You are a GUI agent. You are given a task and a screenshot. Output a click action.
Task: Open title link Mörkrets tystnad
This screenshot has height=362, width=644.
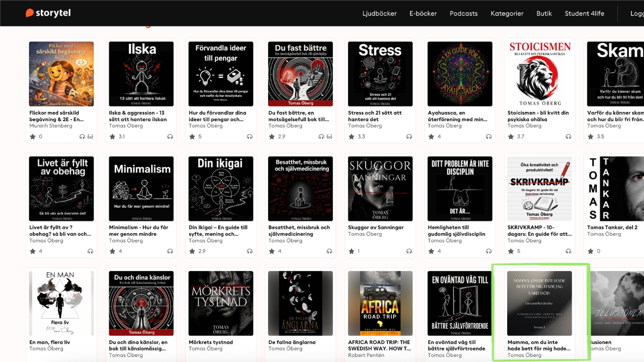coord(211,342)
